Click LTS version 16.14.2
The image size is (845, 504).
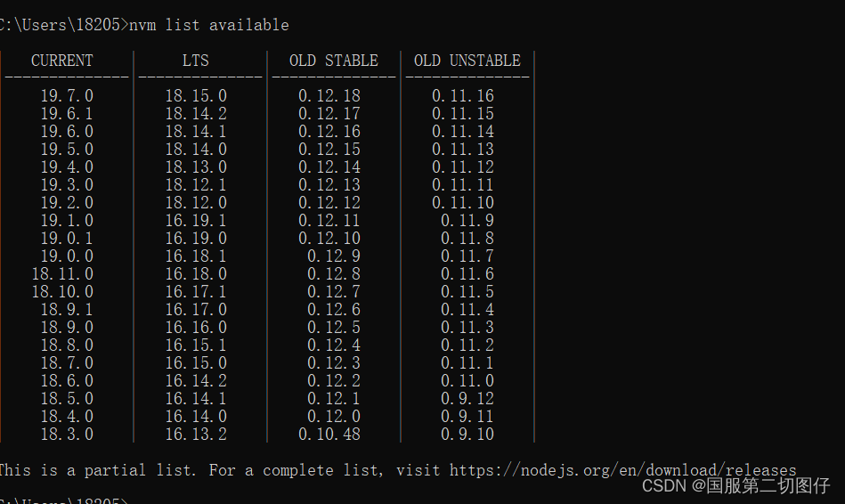pos(196,380)
